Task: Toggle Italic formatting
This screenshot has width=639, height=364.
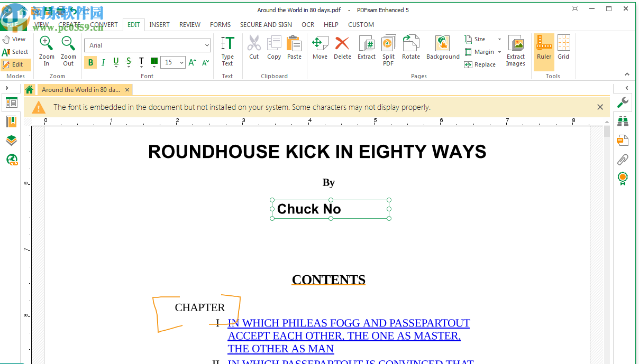Action: [x=103, y=62]
